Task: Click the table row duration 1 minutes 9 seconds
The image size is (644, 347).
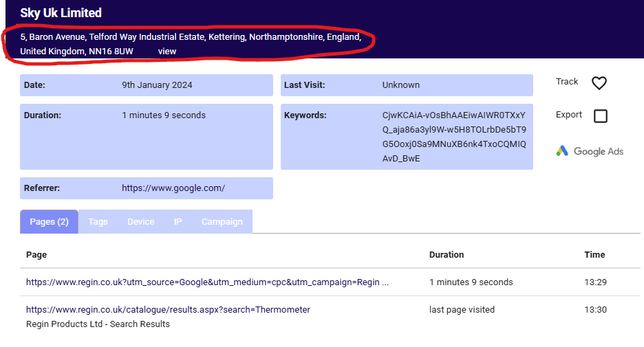Action: click(x=471, y=282)
